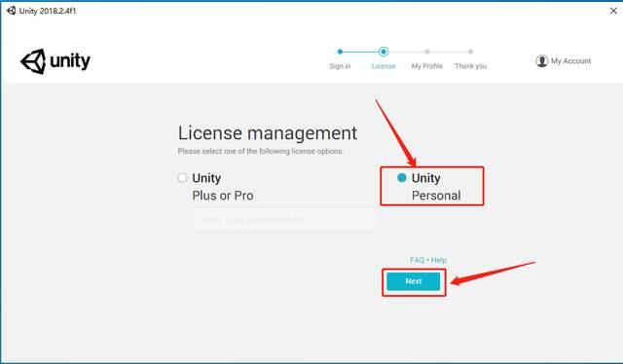Screen dimensions: 623x364
Task: Click the Thank you step
Action: [471, 66]
